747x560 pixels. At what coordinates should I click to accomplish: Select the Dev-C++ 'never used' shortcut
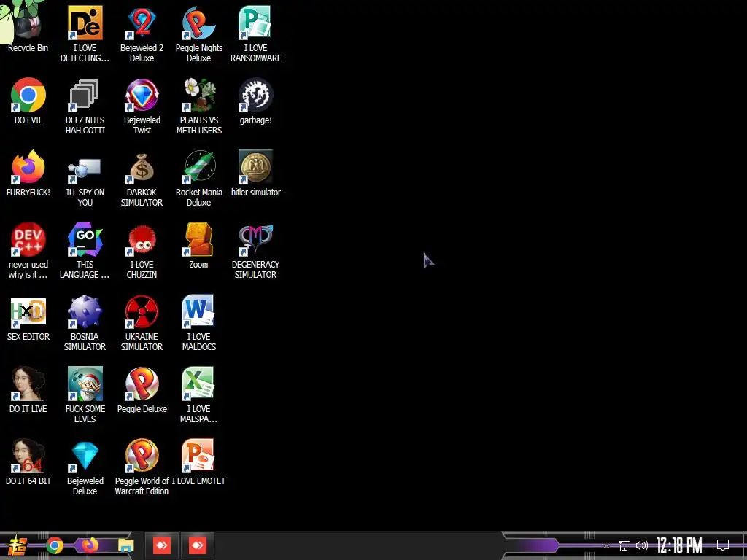(x=28, y=239)
